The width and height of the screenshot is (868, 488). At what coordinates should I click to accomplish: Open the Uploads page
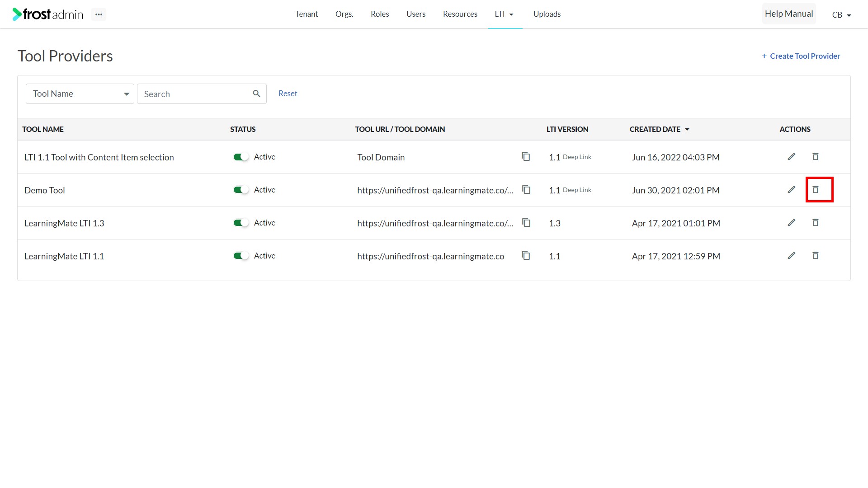547,14
